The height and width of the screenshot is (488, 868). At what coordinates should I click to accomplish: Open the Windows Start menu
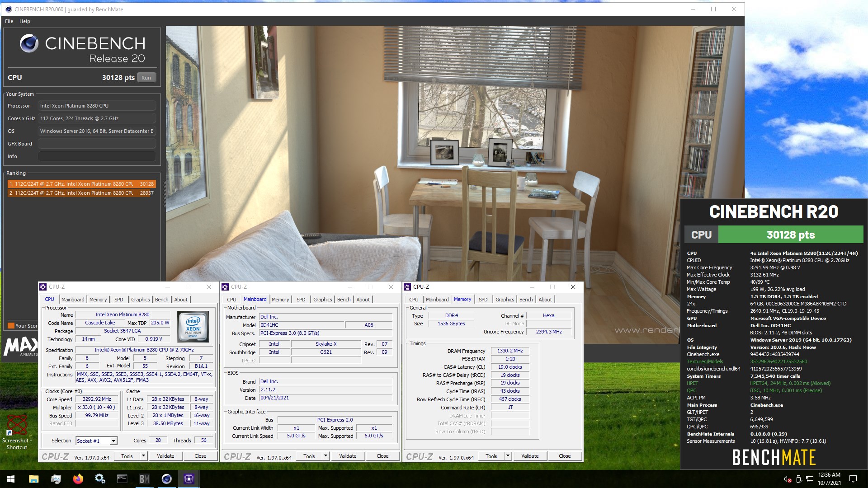click(11, 479)
